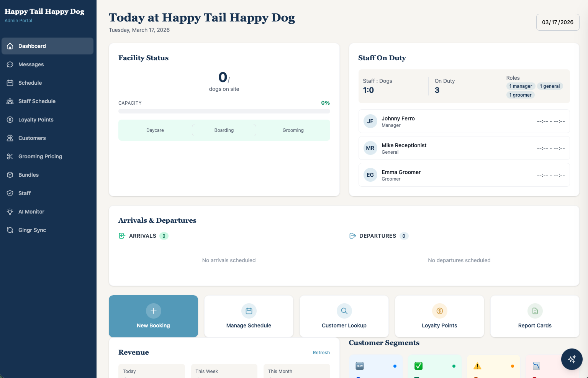Image resolution: width=588 pixels, height=378 pixels.
Task: Select the Bundles package icon
Action: tap(10, 175)
